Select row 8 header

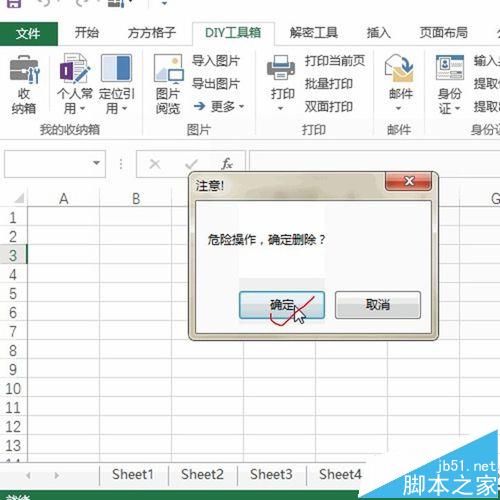point(13,350)
